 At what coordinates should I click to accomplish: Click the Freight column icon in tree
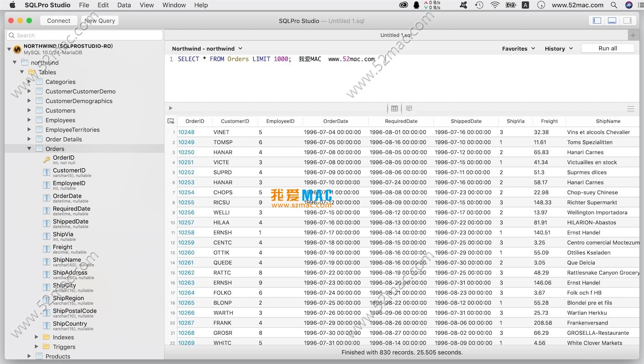pyautogui.click(x=47, y=249)
